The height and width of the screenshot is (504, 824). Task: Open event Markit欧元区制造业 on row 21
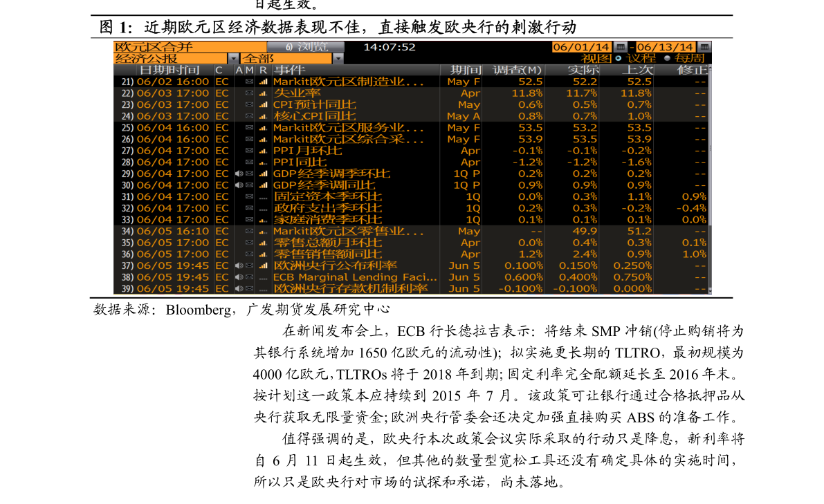click(x=348, y=82)
